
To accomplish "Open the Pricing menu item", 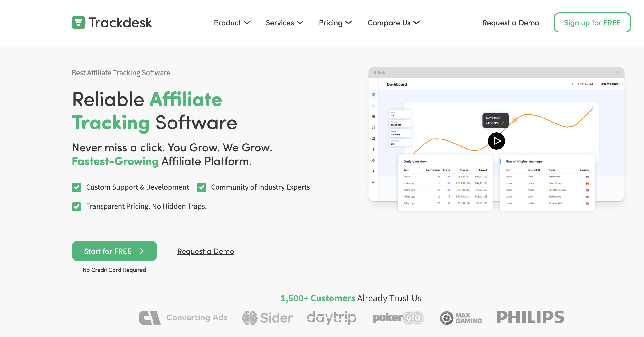I will pos(335,23).
